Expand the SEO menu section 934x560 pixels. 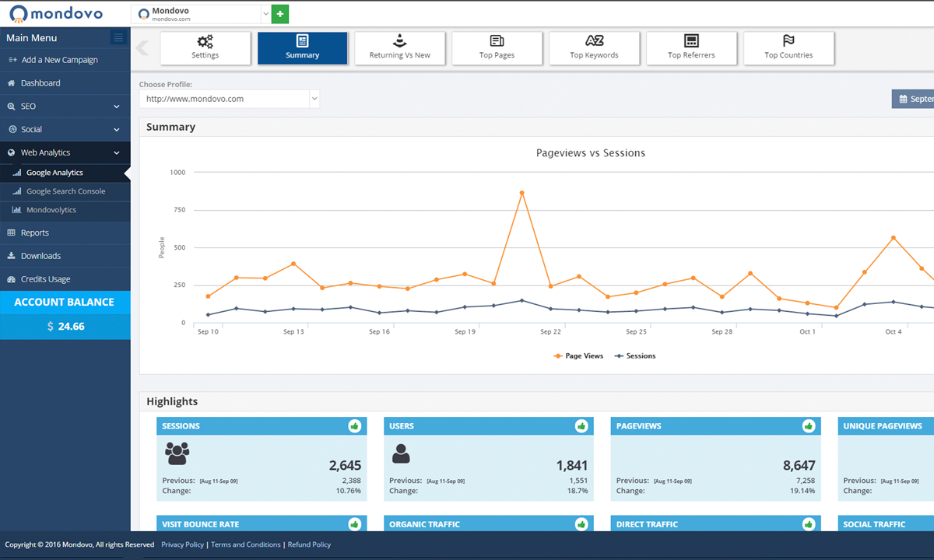pos(65,107)
